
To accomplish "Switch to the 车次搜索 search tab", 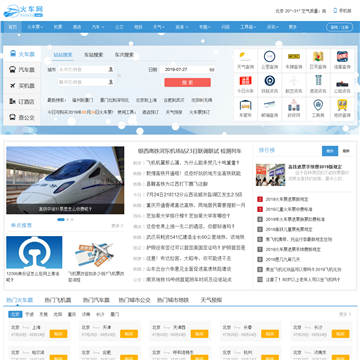I will 124,55.
